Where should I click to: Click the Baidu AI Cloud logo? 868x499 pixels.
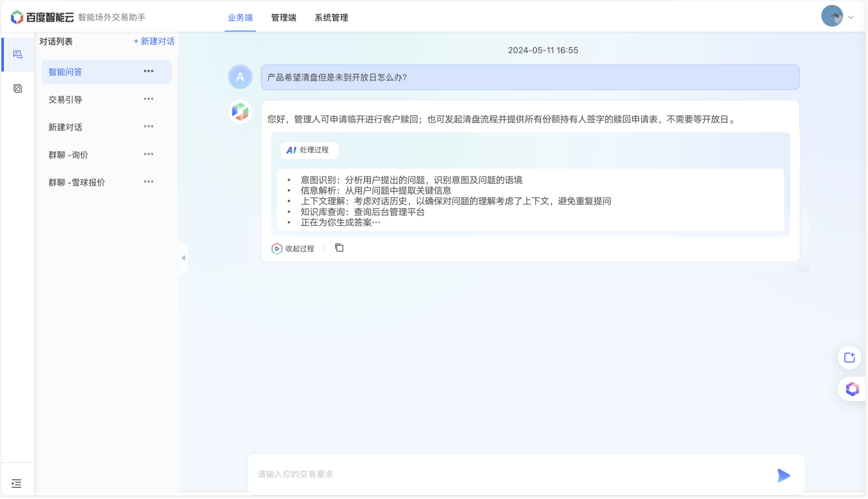click(x=42, y=17)
